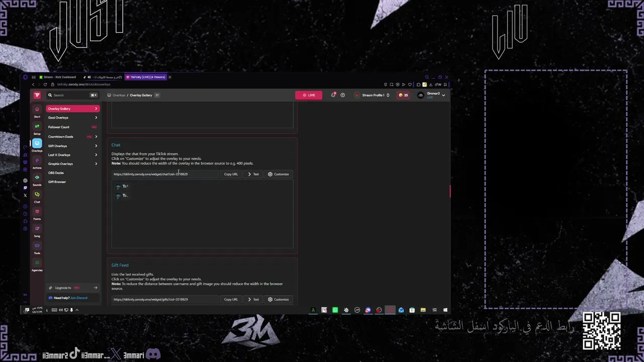644x362 pixels.
Task: Copy the Gift Feed URL
Action: coord(231,299)
